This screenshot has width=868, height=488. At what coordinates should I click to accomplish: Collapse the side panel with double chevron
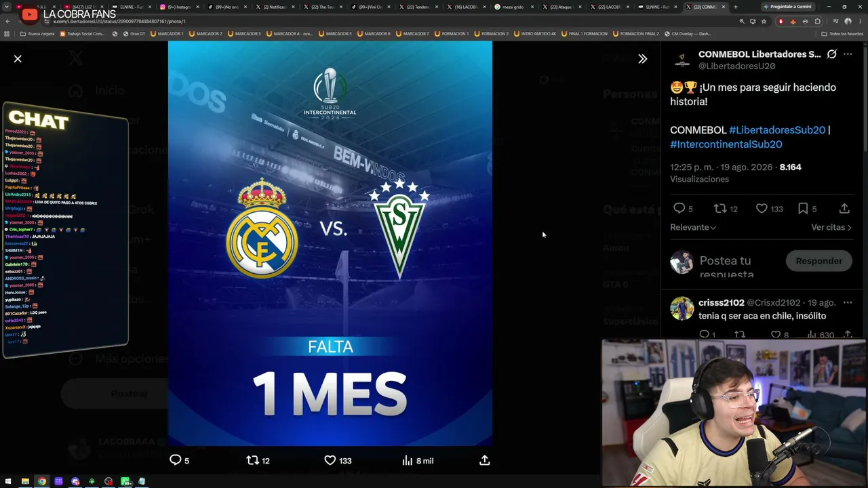tap(642, 59)
